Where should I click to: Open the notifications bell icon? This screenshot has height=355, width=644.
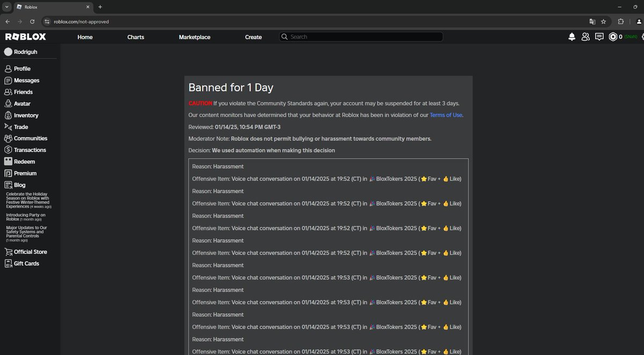572,37
